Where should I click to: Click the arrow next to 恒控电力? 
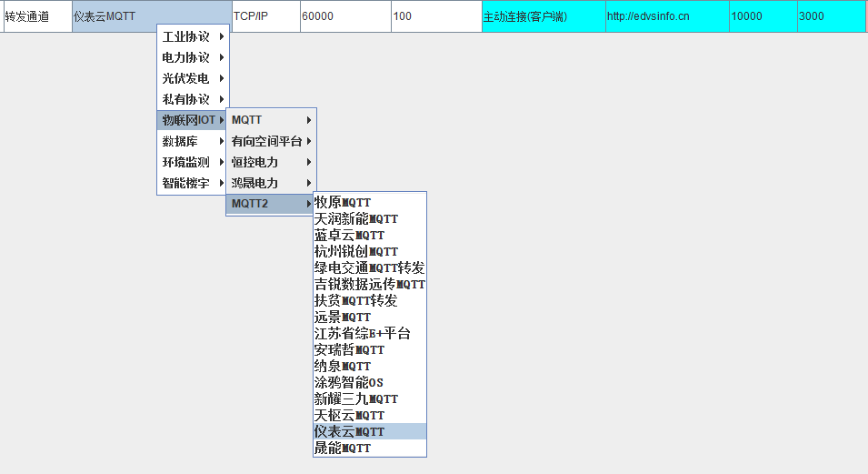coord(309,163)
